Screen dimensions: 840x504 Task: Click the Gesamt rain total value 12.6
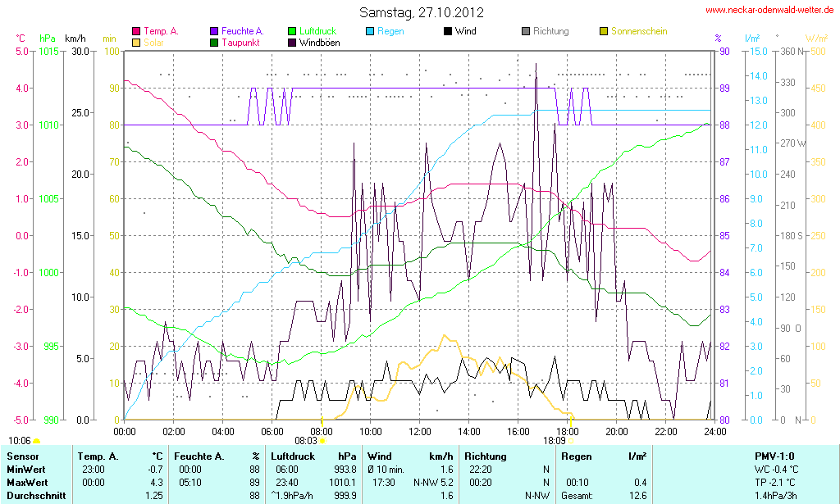[638, 496]
